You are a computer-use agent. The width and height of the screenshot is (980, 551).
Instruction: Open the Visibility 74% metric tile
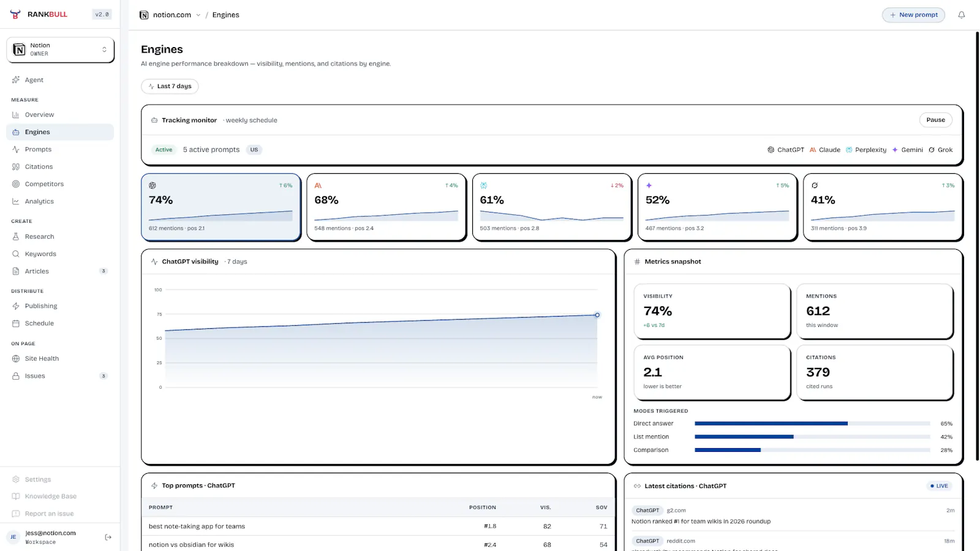point(712,311)
